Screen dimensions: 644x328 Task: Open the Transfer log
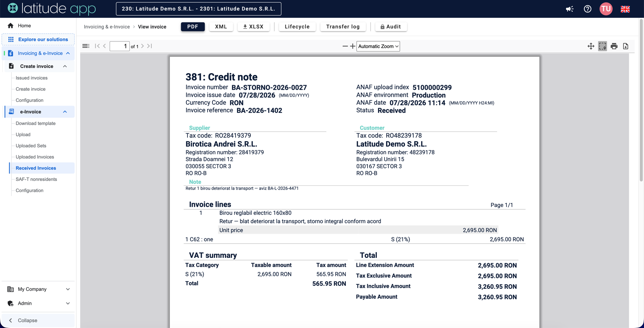(x=343, y=27)
